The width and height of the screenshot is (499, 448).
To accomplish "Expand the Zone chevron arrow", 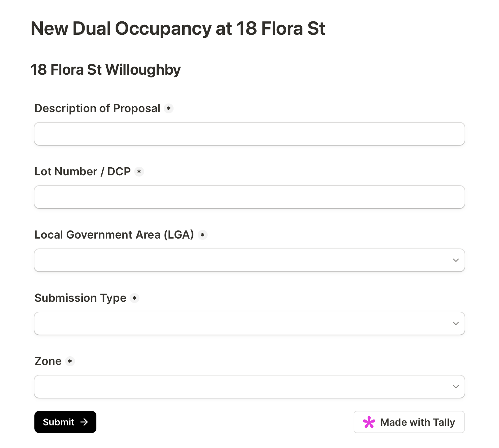I will click(x=456, y=387).
